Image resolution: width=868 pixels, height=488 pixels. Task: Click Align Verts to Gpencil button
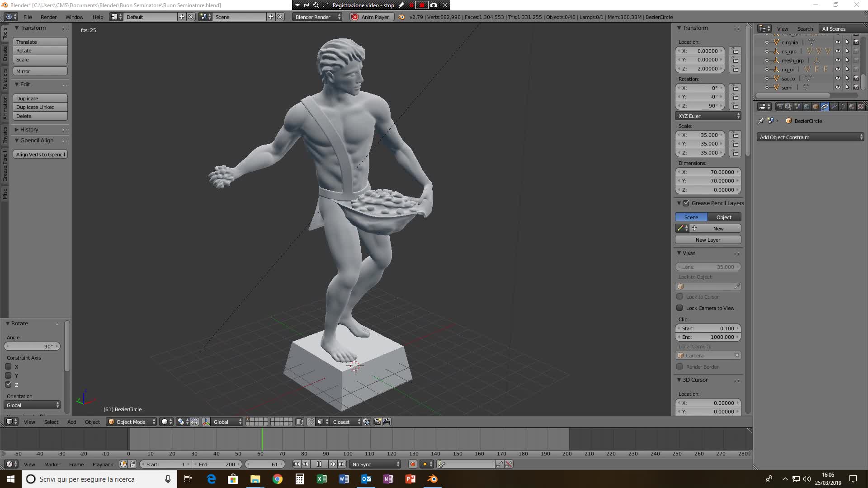pos(40,155)
